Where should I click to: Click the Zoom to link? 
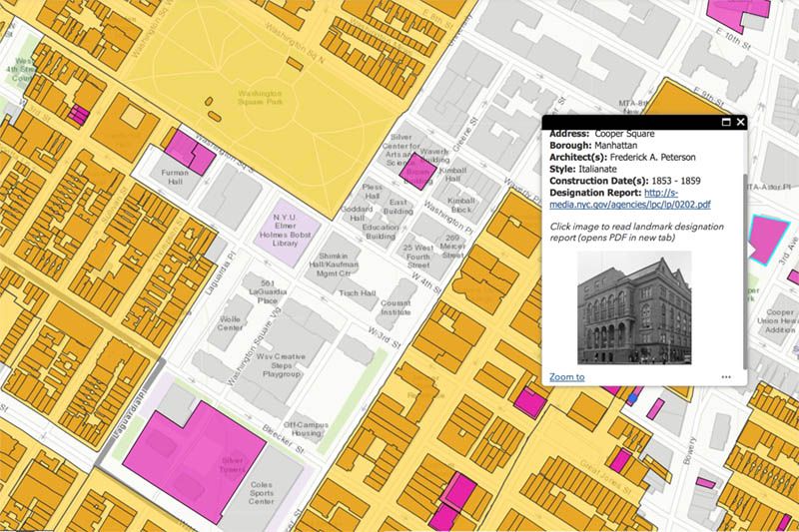pyautogui.click(x=566, y=377)
